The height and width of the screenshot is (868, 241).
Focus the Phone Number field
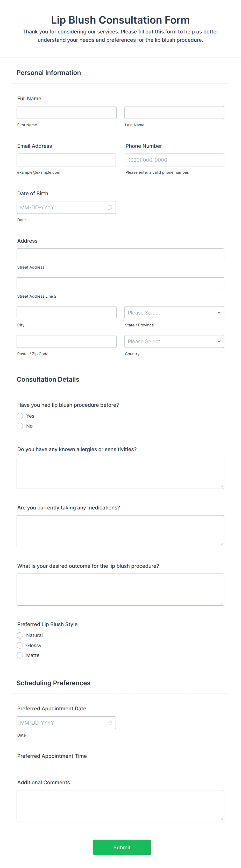174,160
